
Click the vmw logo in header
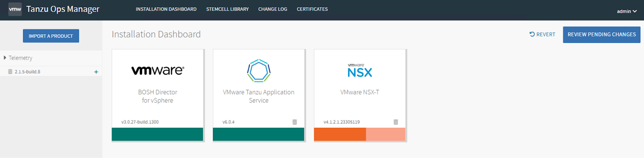[15, 9]
